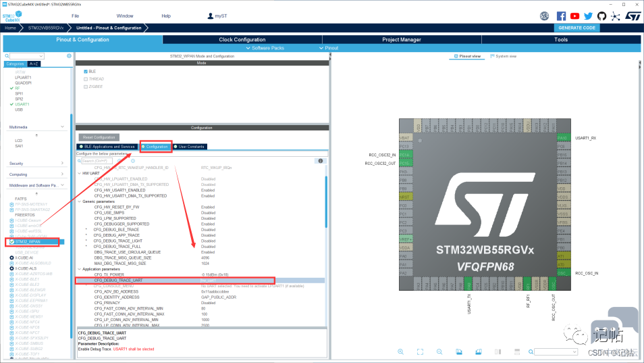Click the anniversary badge icon in header
The height and width of the screenshot is (363, 644).
click(x=544, y=16)
